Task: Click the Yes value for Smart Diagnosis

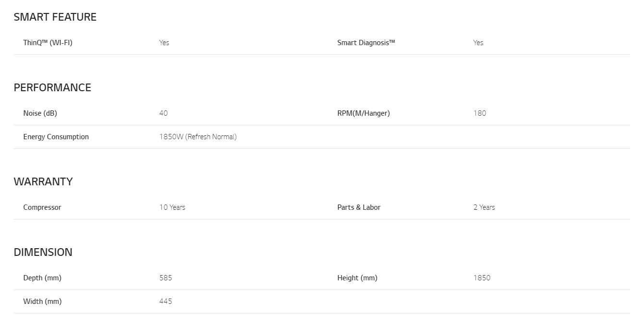Action: 478,43
